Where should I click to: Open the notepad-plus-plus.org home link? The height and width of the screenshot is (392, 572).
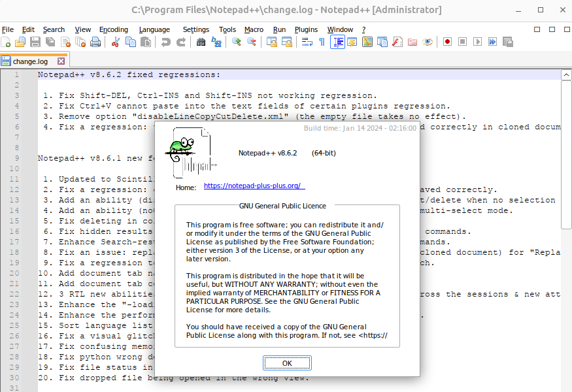(x=252, y=186)
